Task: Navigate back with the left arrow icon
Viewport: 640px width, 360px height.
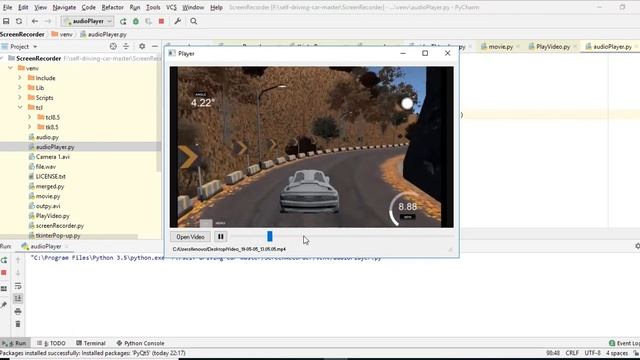Action: 35,21
